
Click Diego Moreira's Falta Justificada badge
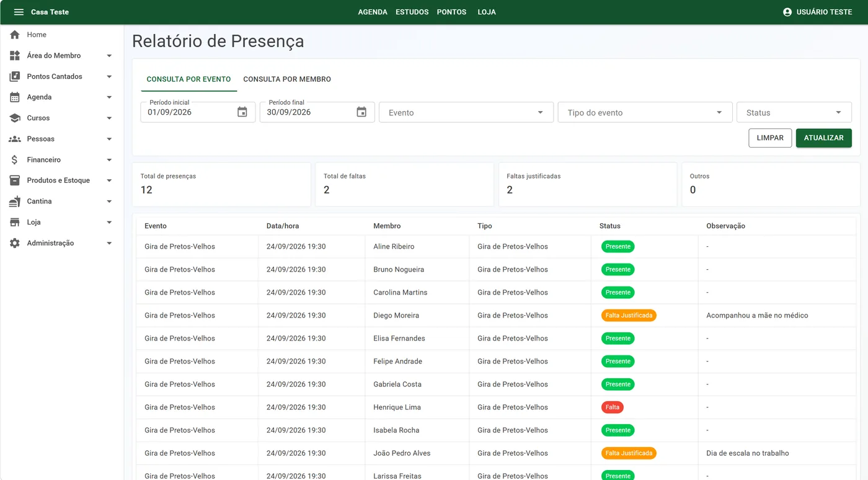(x=629, y=316)
